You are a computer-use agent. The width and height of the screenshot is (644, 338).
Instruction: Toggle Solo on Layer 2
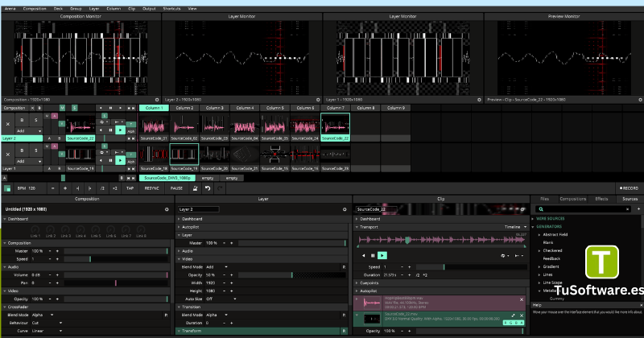coord(36,121)
